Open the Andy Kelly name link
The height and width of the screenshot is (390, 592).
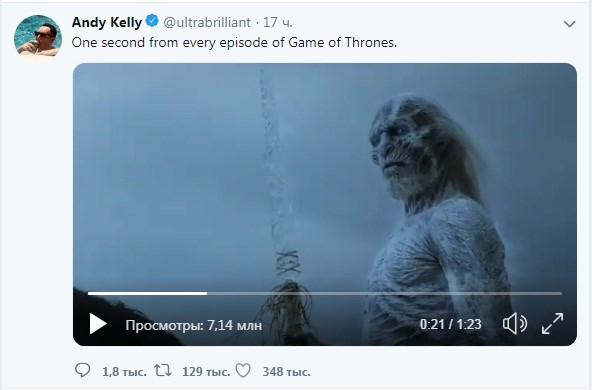coord(107,22)
